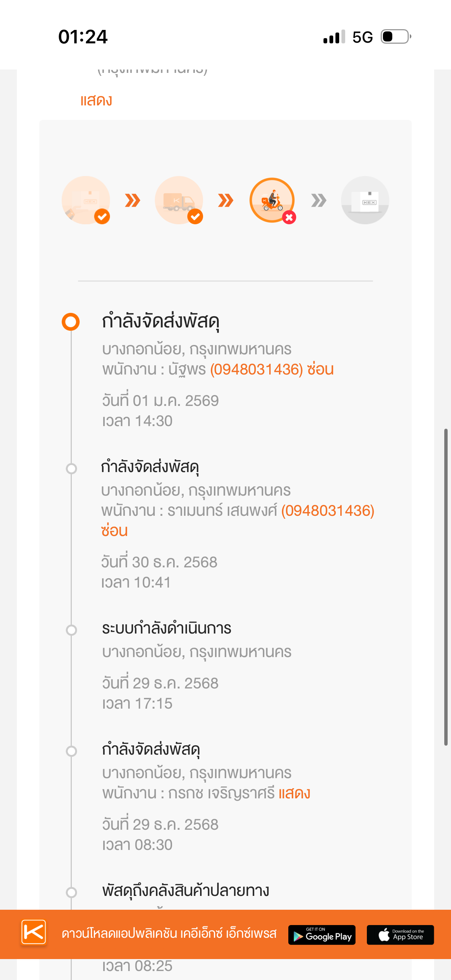This screenshot has height=980, width=451.
Task: Expand details via top orange แสดง link
Action: coord(96,101)
